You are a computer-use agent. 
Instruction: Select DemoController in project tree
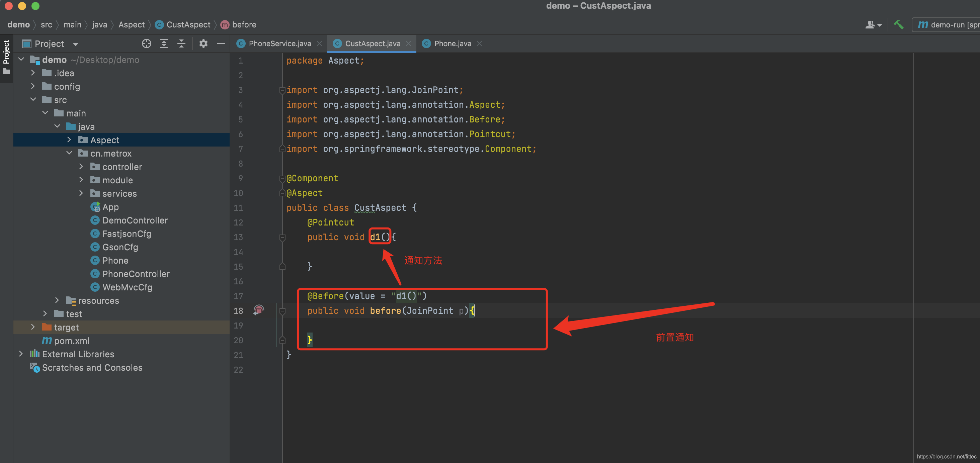129,220
